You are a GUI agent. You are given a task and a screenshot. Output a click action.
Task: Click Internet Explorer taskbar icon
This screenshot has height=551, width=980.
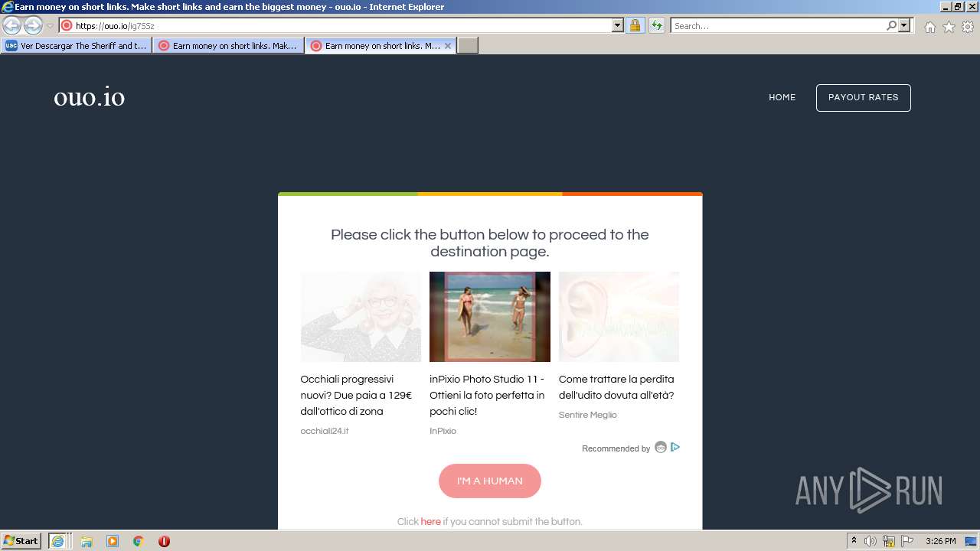point(58,541)
